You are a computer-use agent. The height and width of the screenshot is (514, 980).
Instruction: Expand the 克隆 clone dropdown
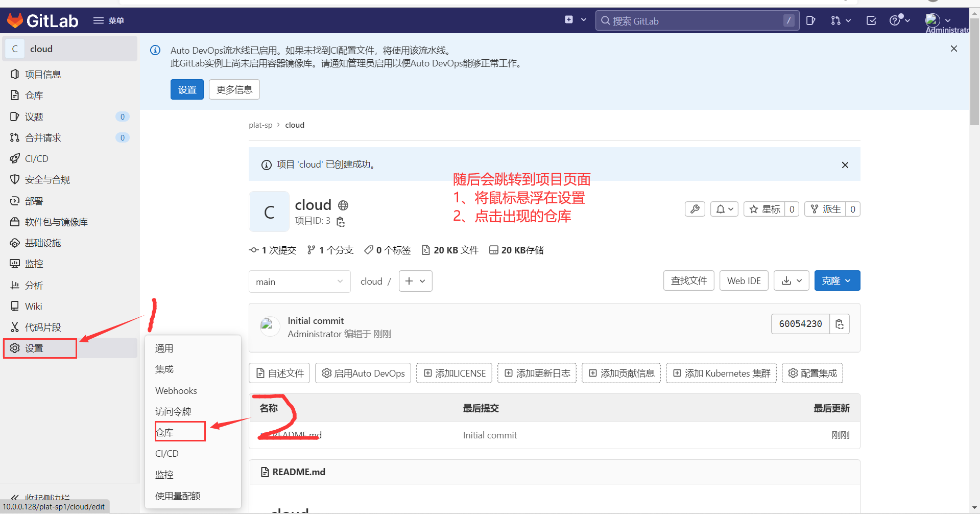tap(836, 280)
